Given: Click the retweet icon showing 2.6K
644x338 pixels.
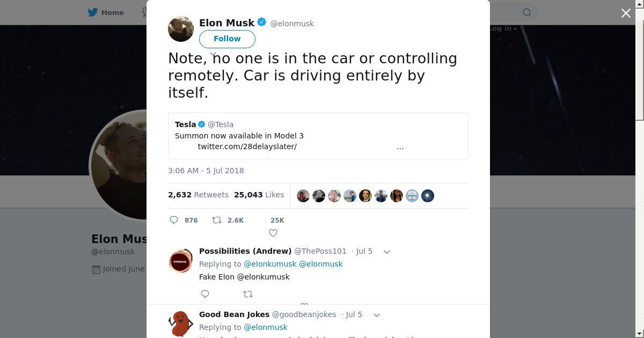Looking at the screenshot, I should (x=217, y=220).
